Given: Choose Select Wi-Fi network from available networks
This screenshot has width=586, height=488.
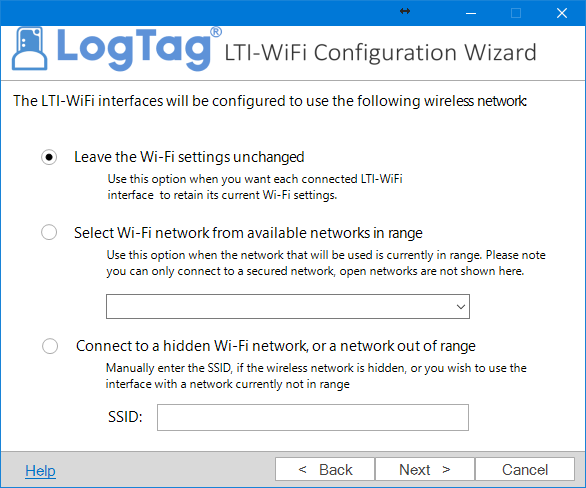Looking at the screenshot, I should [49, 232].
